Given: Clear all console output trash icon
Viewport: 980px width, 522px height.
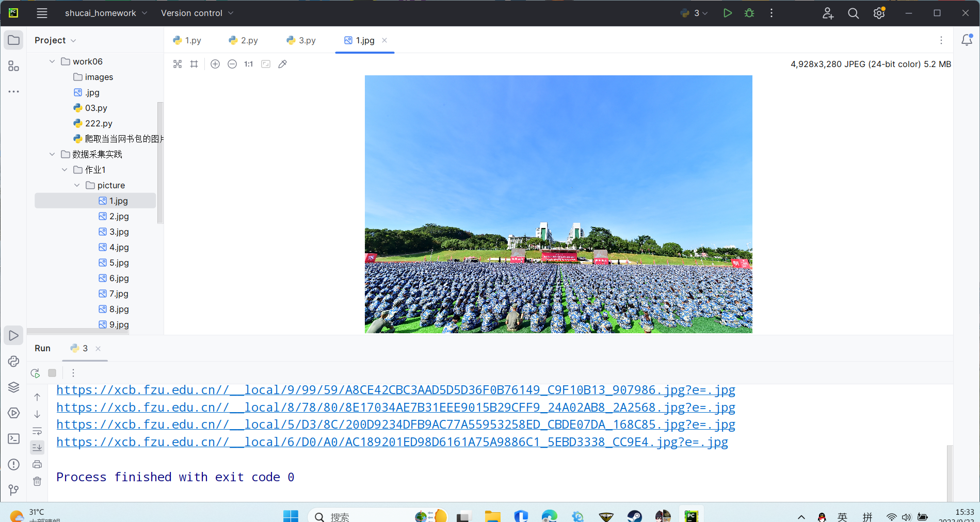Looking at the screenshot, I should click(x=37, y=481).
